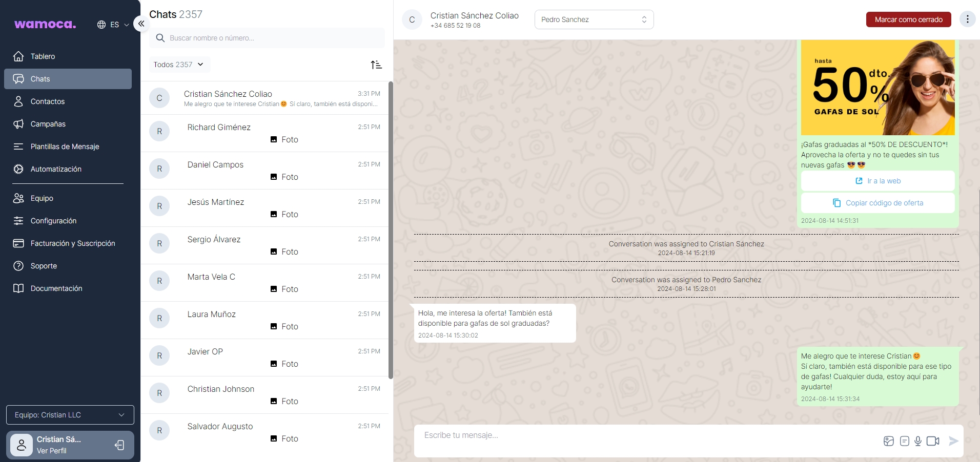Click the logout icon beside Ver Perfil

pos(119,445)
